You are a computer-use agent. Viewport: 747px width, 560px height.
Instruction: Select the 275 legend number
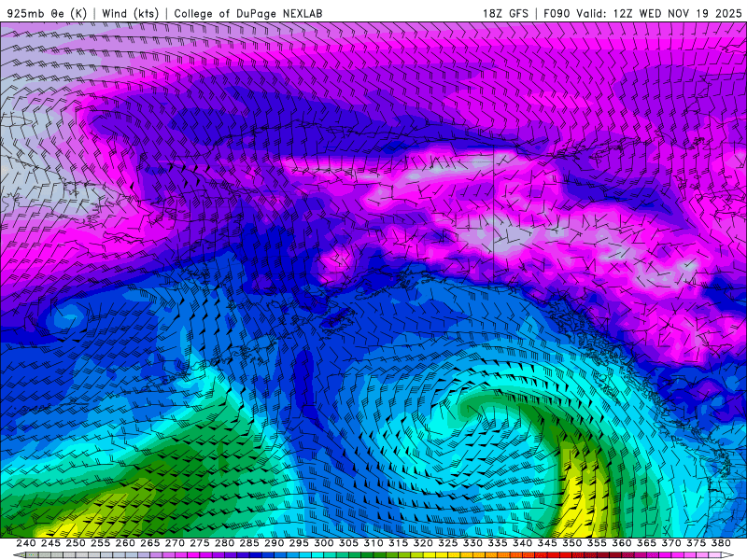(x=199, y=543)
